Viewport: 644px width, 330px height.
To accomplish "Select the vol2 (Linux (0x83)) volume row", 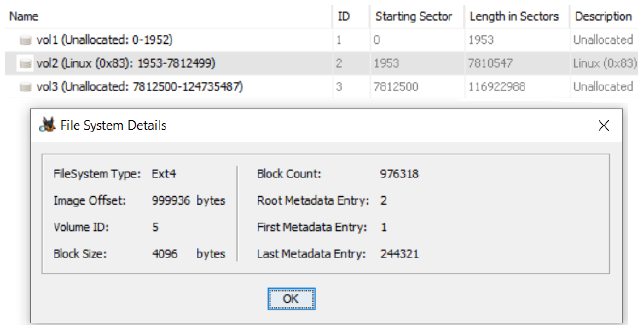I will click(321, 63).
